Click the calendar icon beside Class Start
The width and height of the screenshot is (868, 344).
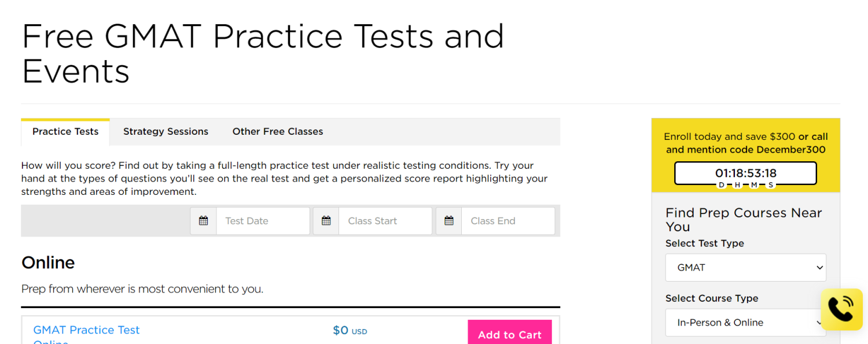pos(326,221)
